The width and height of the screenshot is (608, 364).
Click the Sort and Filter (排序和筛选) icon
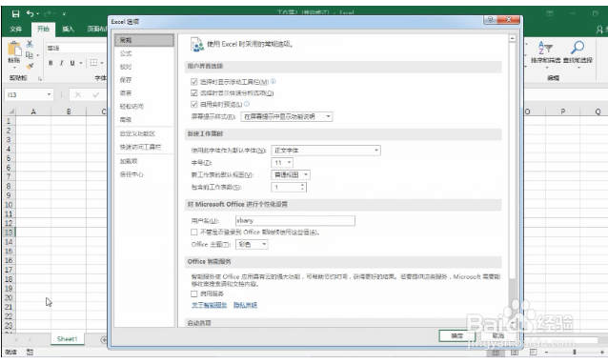pyautogui.click(x=545, y=48)
